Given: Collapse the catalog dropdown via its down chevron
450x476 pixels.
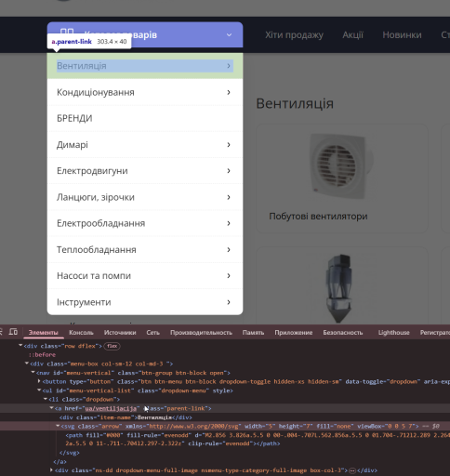Looking at the screenshot, I should [229, 34].
